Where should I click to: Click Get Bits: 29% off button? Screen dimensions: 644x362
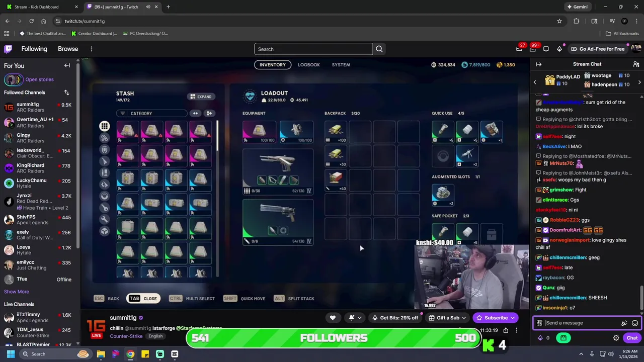[x=394, y=318]
